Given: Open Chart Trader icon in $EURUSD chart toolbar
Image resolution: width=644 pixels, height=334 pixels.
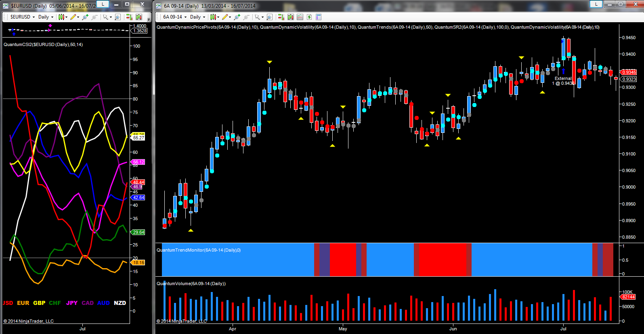Looking at the screenshot, I should 129,17.
